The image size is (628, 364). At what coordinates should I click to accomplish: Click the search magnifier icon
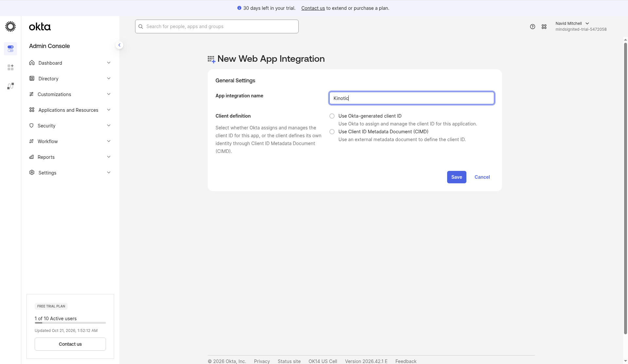tap(141, 26)
